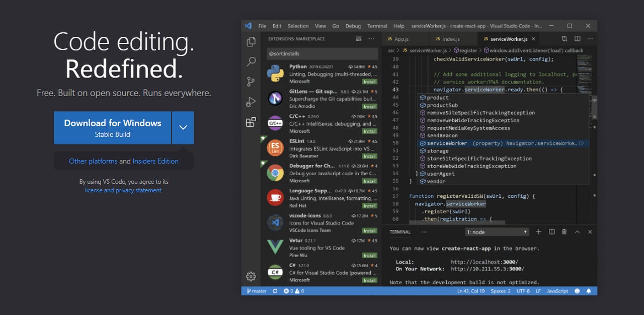This screenshot has height=315, width=644.
Task: Open Extensions panel more actions ellipsis
Action: (371, 39)
